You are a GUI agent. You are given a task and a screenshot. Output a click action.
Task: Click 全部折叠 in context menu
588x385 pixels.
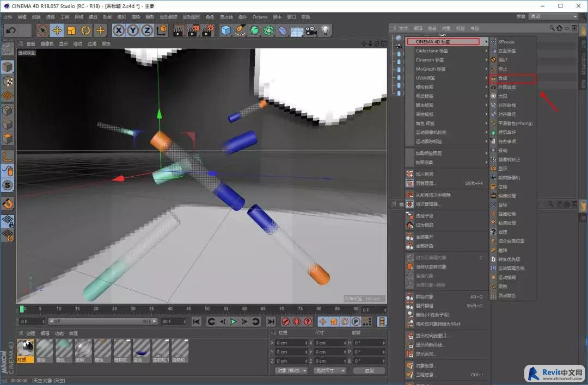[x=446, y=246]
